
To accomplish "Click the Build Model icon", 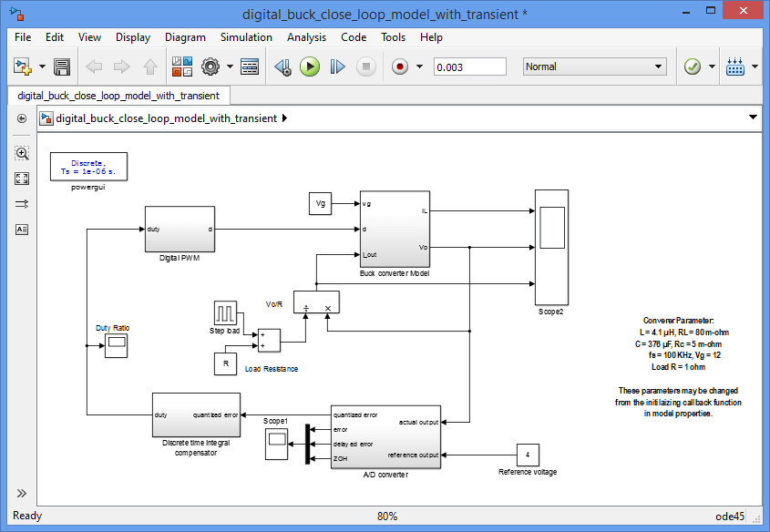I will [x=735, y=66].
